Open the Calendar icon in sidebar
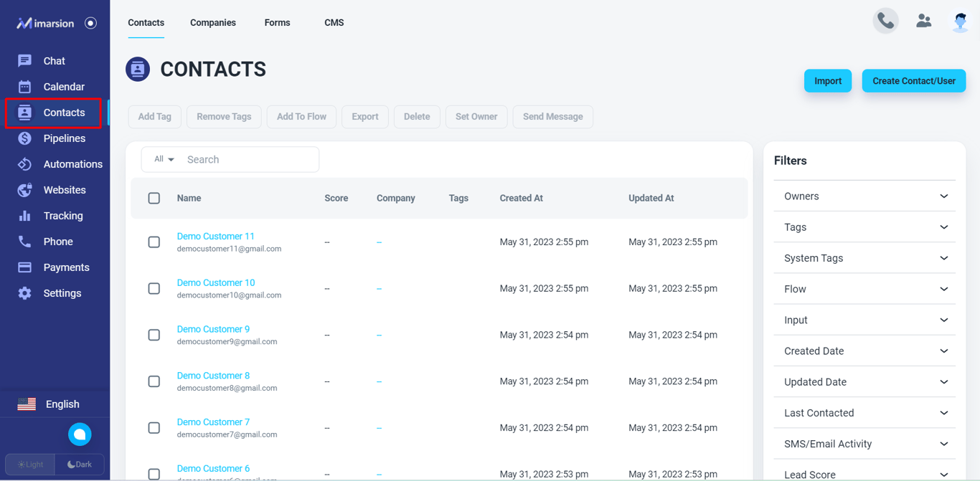 24,87
